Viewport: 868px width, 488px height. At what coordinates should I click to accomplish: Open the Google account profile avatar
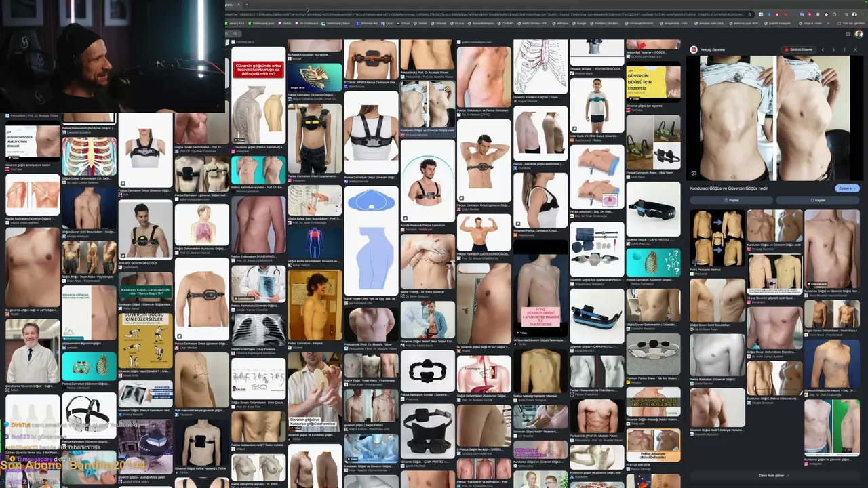pyautogui.click(x=859, y=34)
